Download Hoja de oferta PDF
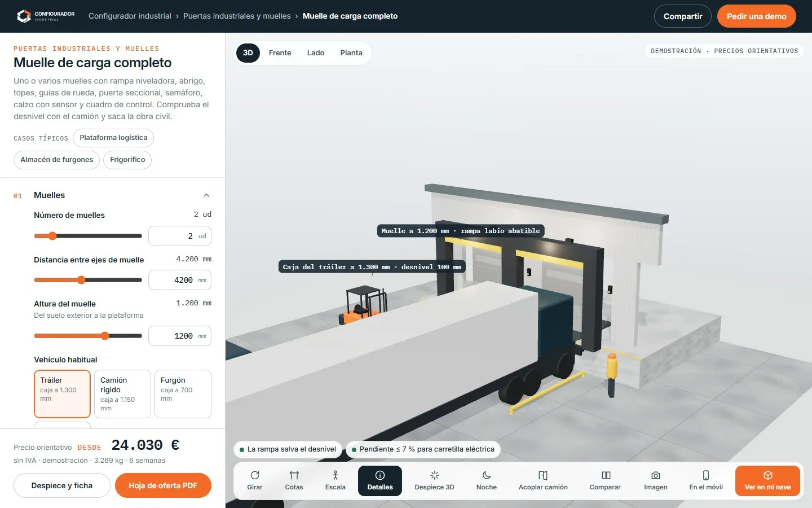This screenshot has width=812, height=508. point(163,485)
